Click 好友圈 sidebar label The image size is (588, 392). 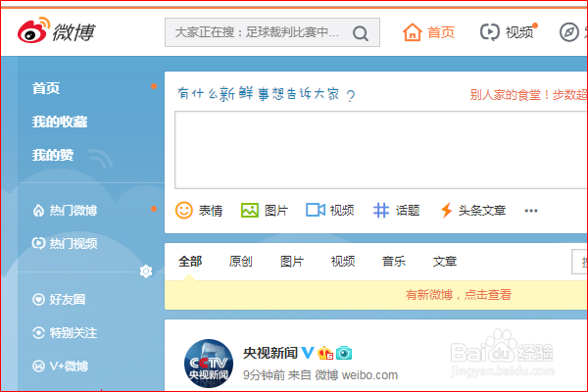[x=67, y=299]
